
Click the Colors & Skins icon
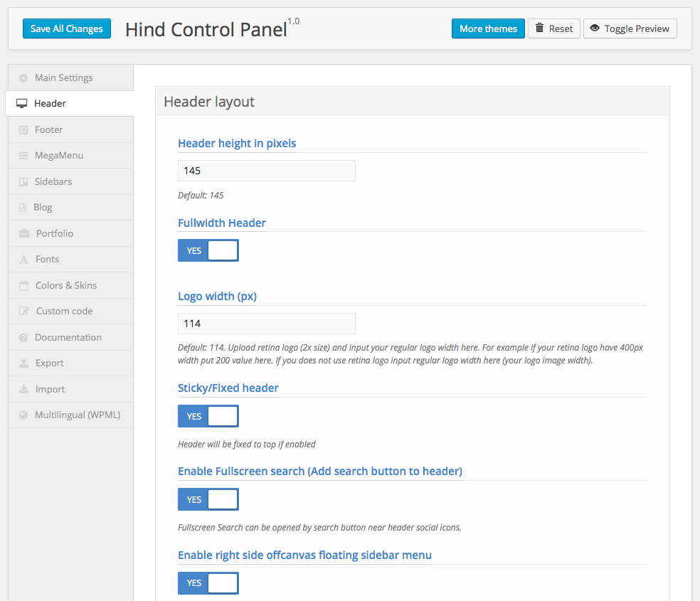point(23,286)
